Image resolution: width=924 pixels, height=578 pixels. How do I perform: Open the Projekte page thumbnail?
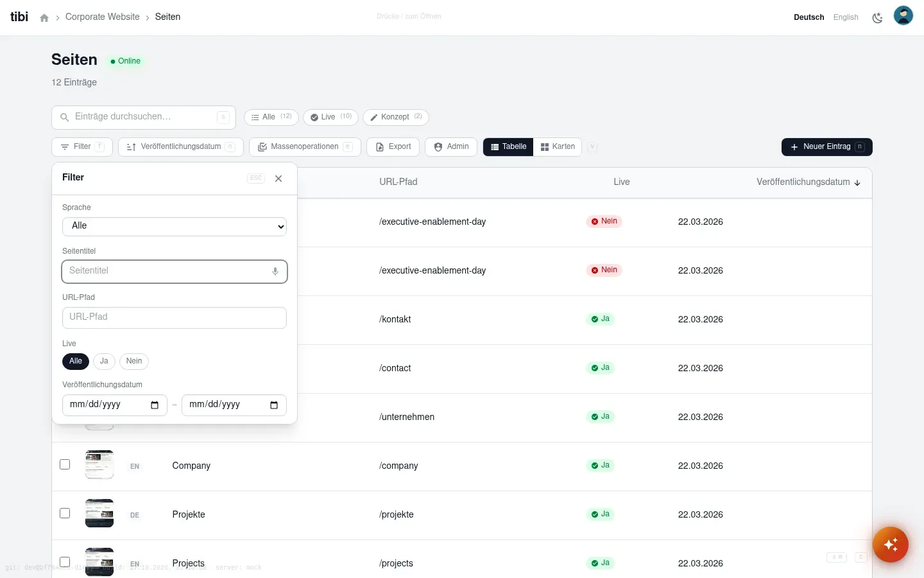click(99, 513)
